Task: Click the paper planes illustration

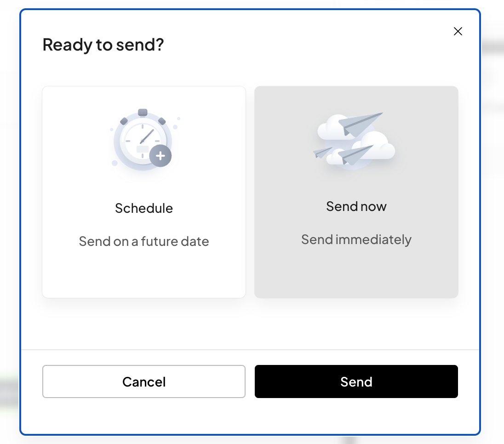Action: (355, 139)
